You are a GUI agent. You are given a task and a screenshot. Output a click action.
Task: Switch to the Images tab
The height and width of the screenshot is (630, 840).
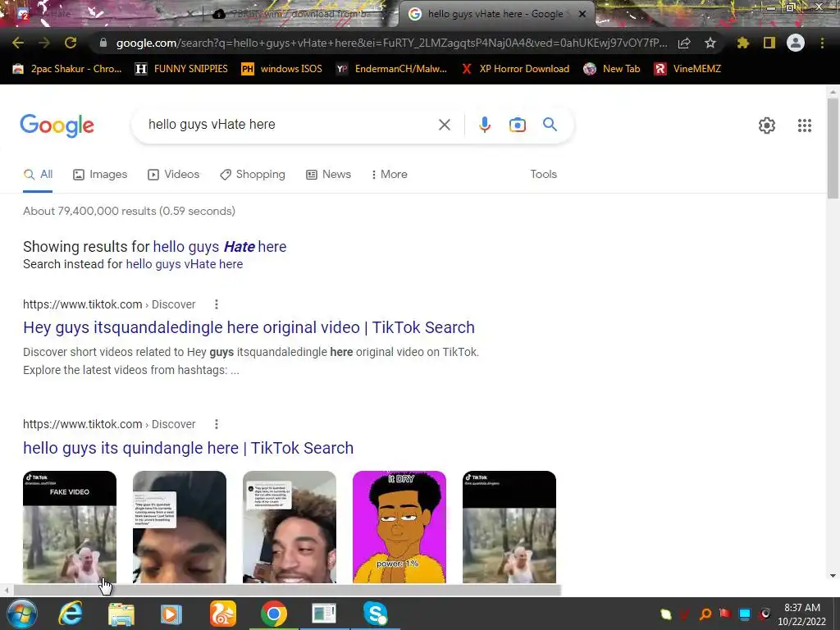(x=100, y=175)
